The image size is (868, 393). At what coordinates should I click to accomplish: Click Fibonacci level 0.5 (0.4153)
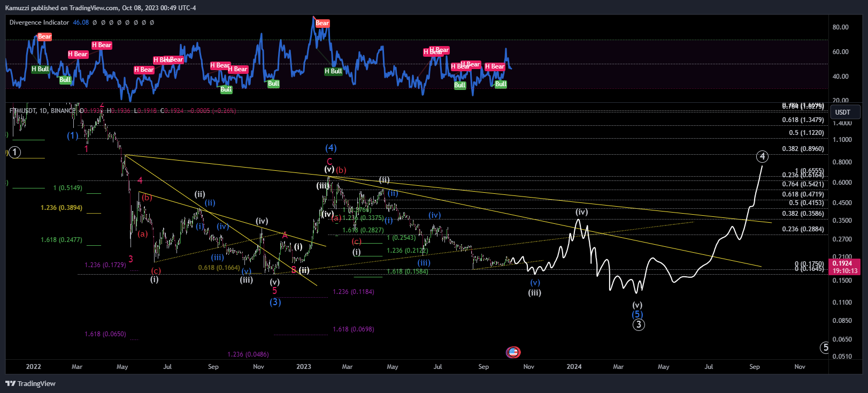tap(806, 203)
